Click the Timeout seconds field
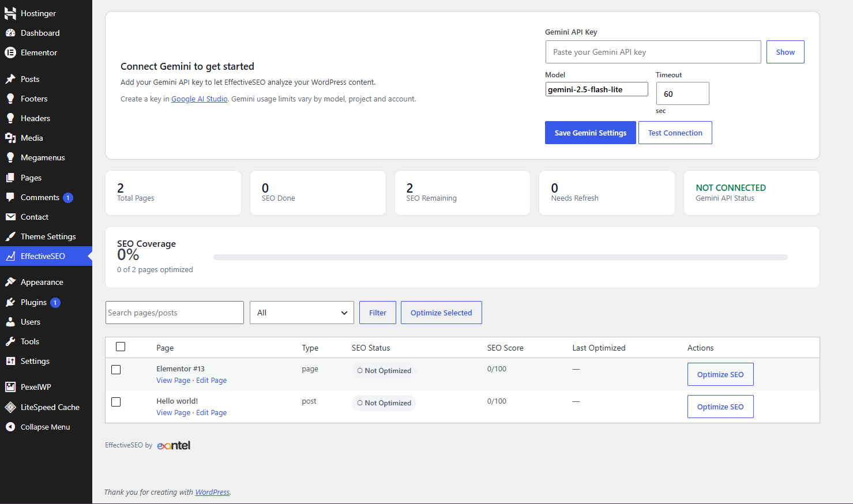 coord(683,93)
